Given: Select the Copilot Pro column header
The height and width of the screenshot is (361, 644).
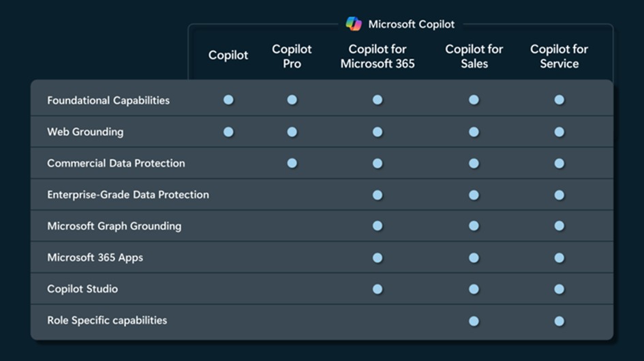Looking at the screenshot, I should coord(292,56).
